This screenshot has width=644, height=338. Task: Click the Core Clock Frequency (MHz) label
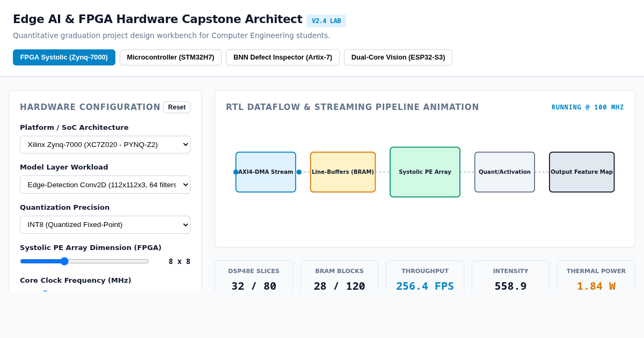coord(76,280)
